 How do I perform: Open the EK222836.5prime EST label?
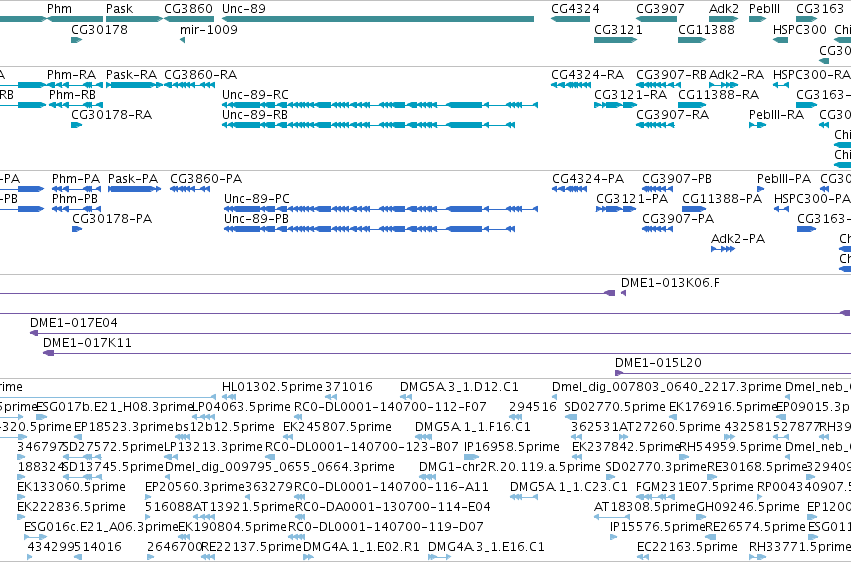point(71,507)
